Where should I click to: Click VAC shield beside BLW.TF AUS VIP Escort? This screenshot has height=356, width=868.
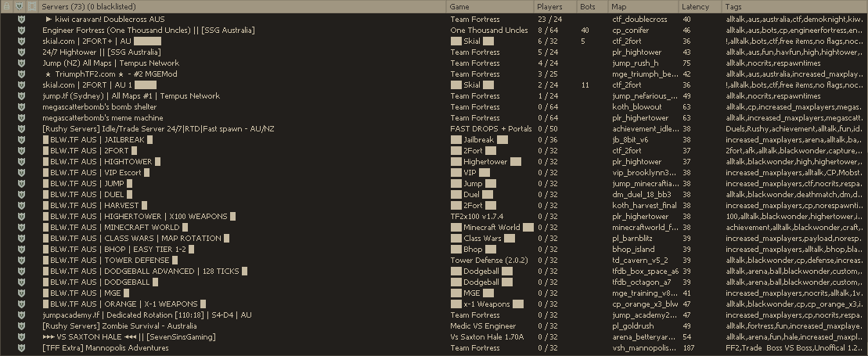[21, 173]
